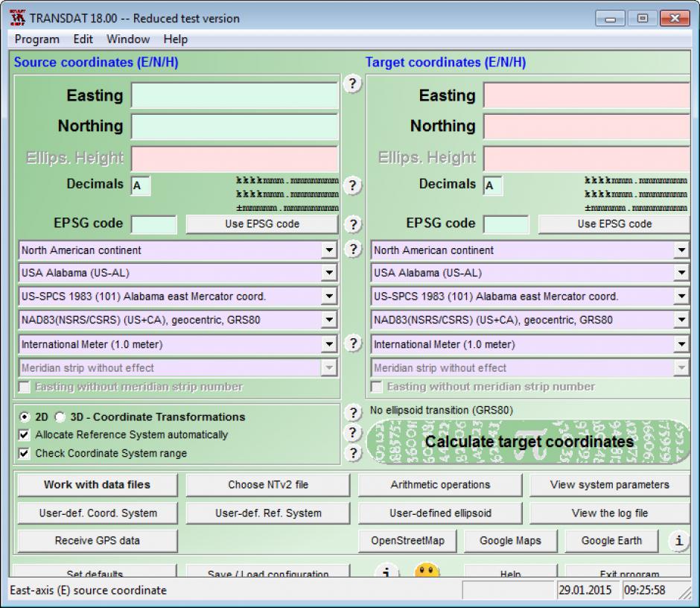The width and height of the screenshot is (700, 608).
Task: Expand target NAD83(NSRS/CSRS) reference system dropdown
Action: point(681,320)
